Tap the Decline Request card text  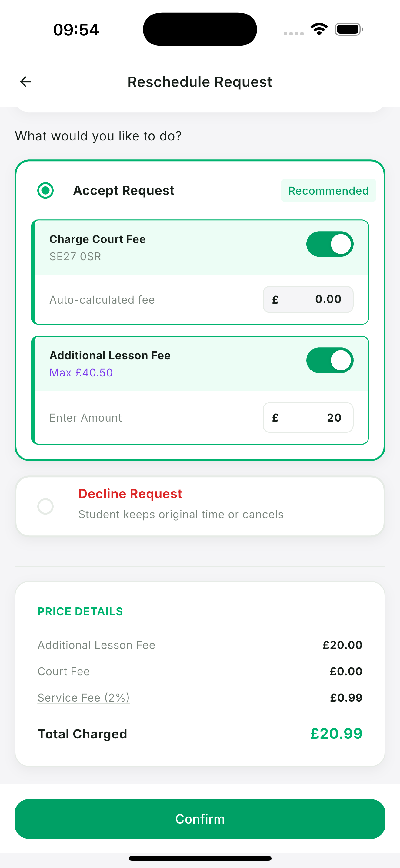click(x=181, y=504)
